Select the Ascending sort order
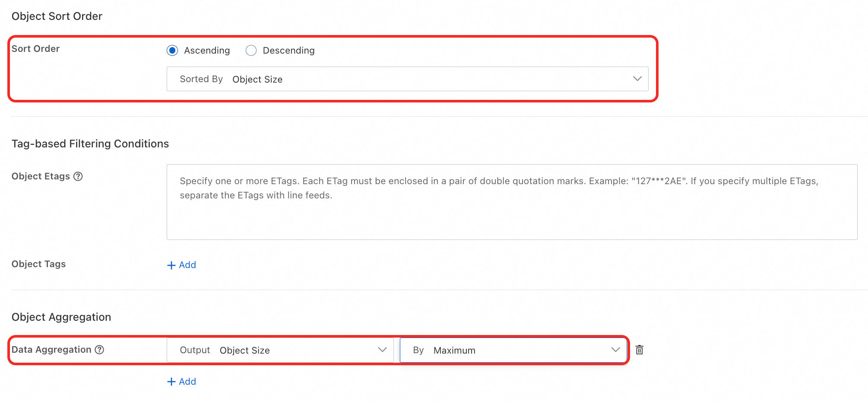 pyautogui.click(x=172, y=50)
